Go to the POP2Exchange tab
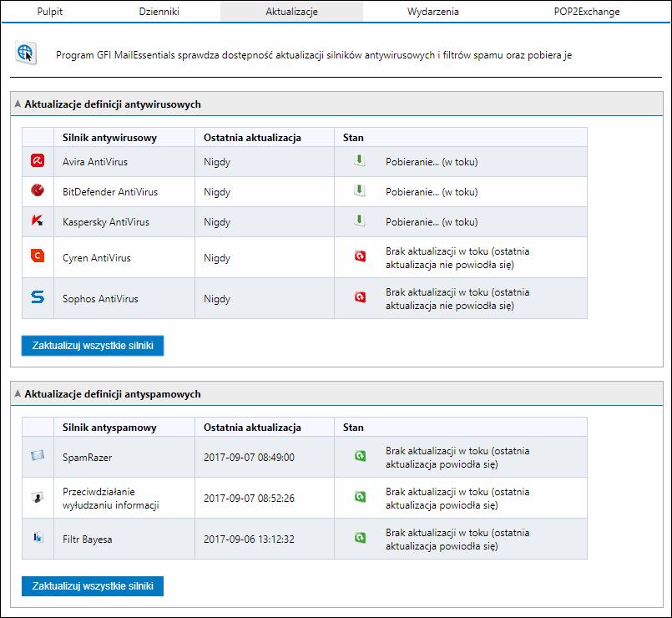672x618 pixels. (587, 12)
